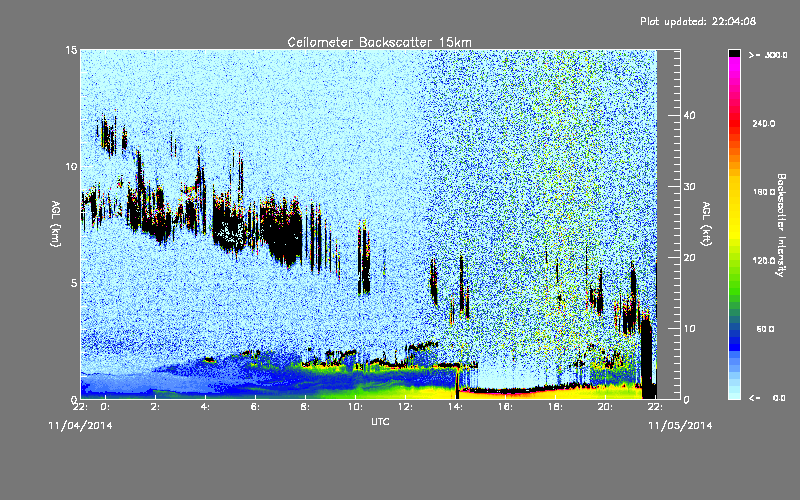The height and width of the screenshot is (500, 800).
Task: Click the '16:' time tick label
Action: click(x=505, y=407)
